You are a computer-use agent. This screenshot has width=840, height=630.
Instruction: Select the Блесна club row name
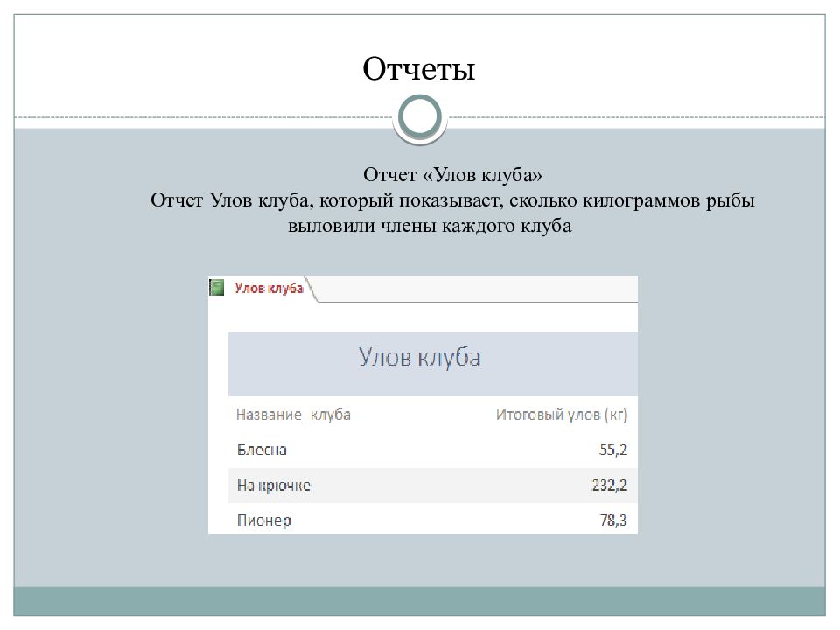[262, 450]
